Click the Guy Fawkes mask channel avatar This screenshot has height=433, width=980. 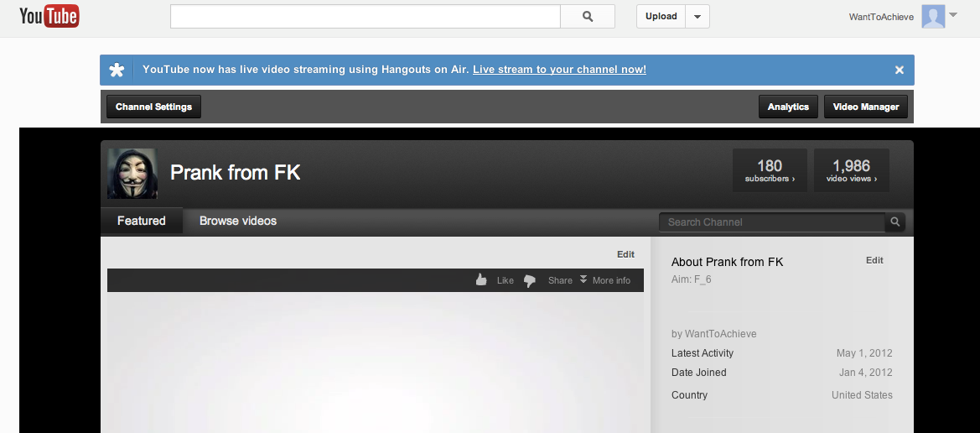tap(132, 174)
